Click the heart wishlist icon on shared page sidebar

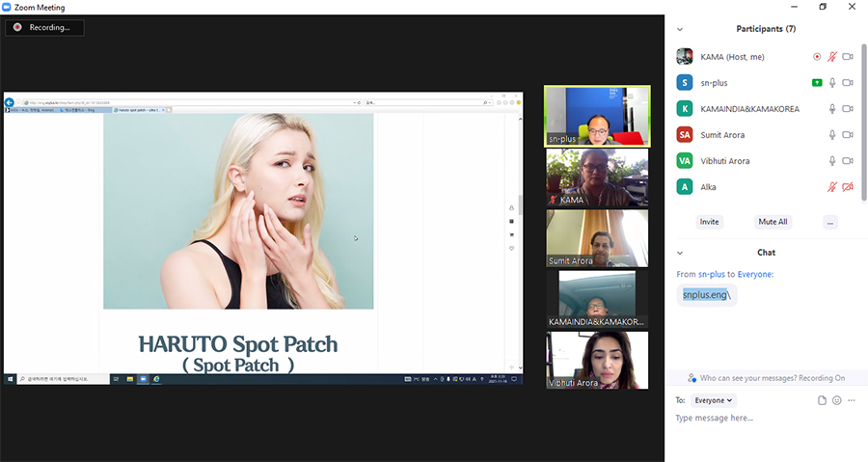[511, 249]
